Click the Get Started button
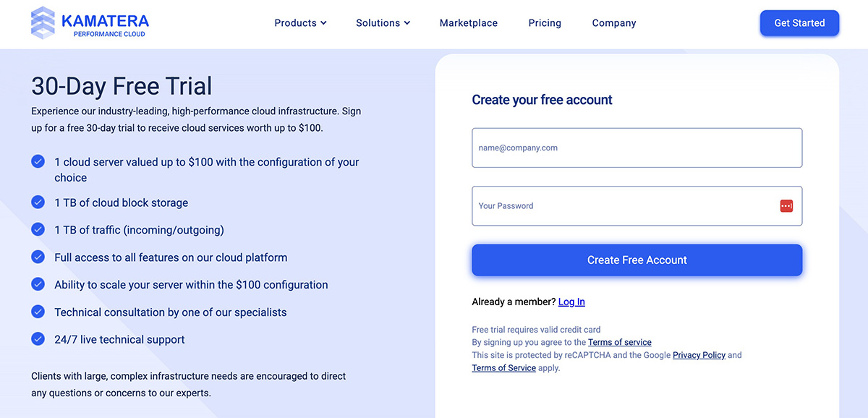This screenshot has width=868, height=418. pyautogui.click(x=799, y=22)
